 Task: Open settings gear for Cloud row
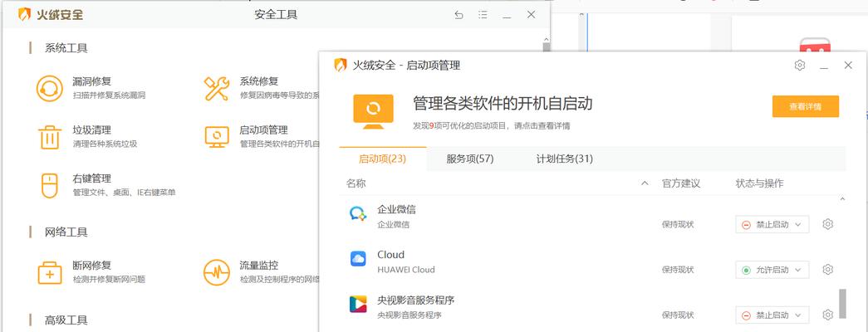827,270
